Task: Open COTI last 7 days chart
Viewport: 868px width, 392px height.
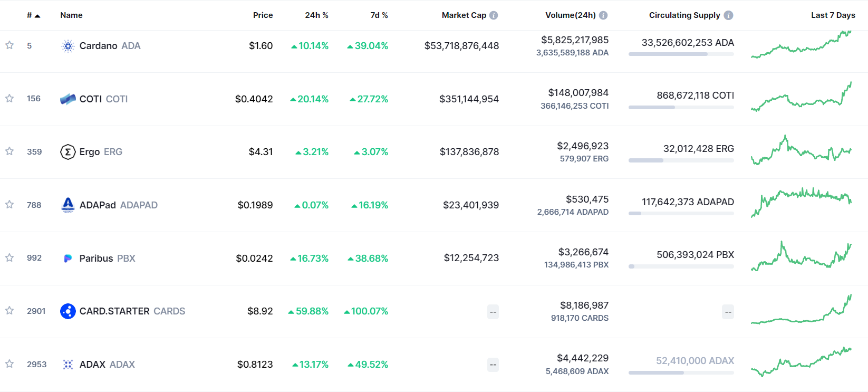Action: pos(801,97)
